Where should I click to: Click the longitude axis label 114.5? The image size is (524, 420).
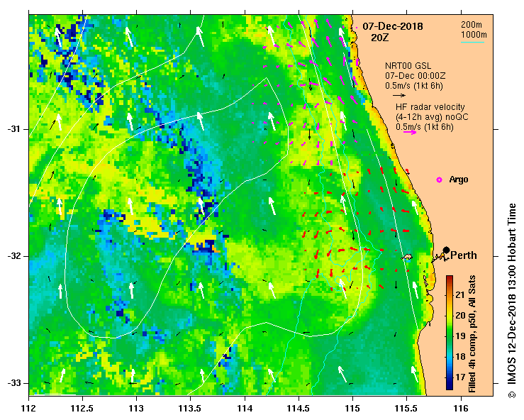coord(299,409)
